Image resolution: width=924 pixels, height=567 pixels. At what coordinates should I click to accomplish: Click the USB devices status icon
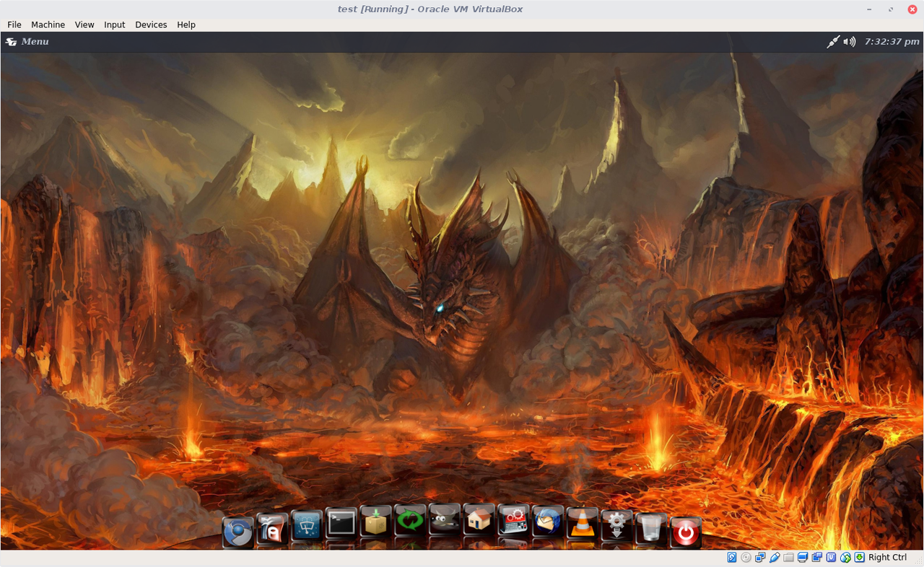pos(775,558)
